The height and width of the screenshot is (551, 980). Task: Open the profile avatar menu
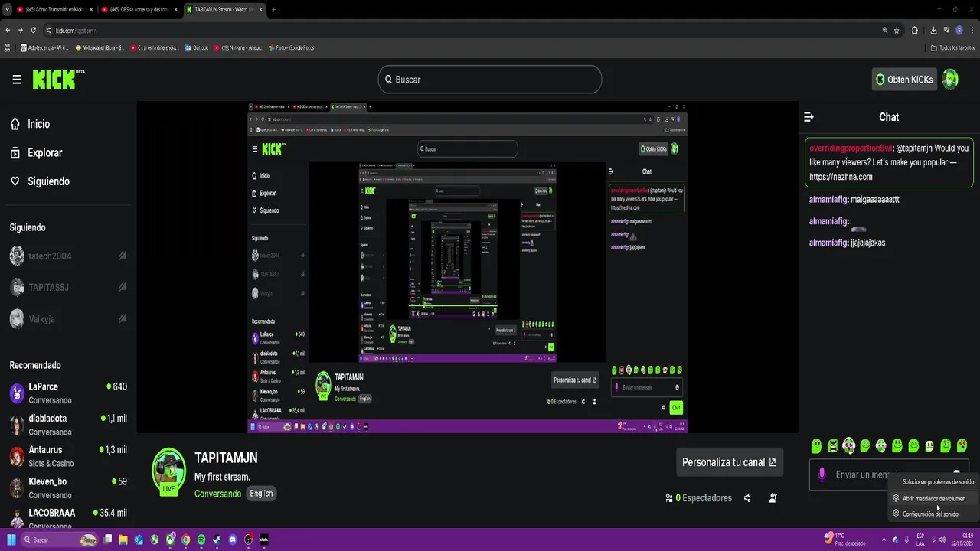point(950,80)
